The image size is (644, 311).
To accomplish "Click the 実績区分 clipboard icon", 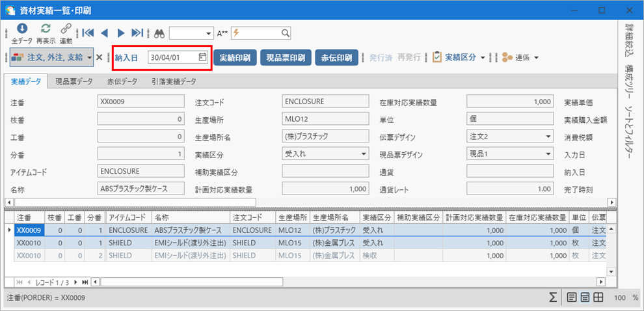I will point(437,57).
